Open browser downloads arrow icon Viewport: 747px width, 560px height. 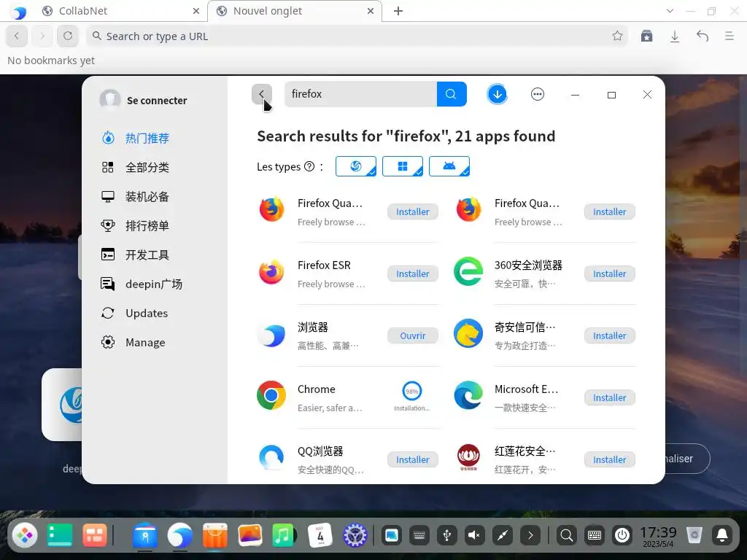pyautogui.click(x=675, y=36)
